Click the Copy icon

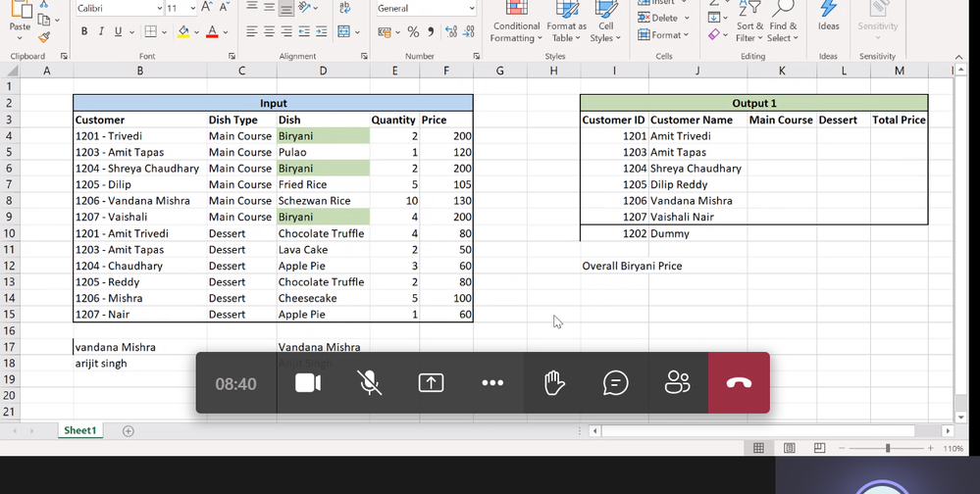tap(44, 20)
